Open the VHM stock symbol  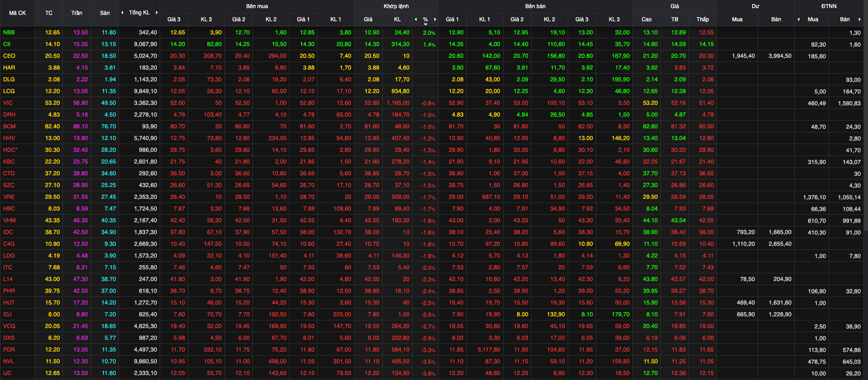9,220
